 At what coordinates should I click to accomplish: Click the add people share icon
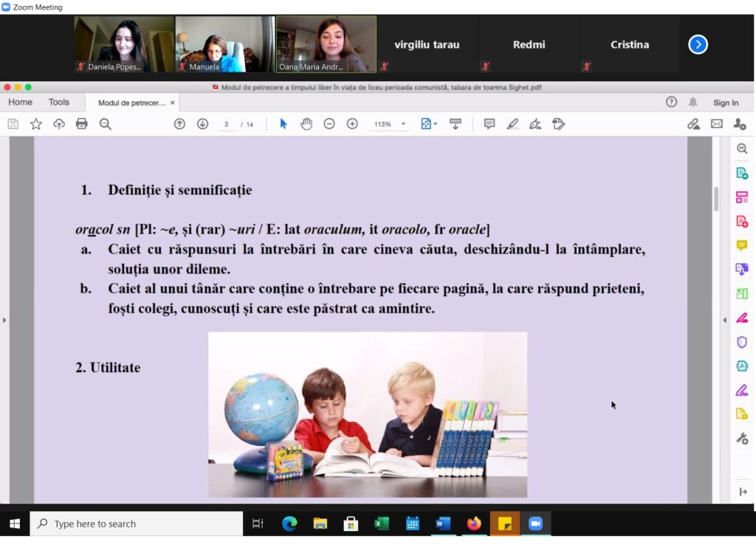740,124
